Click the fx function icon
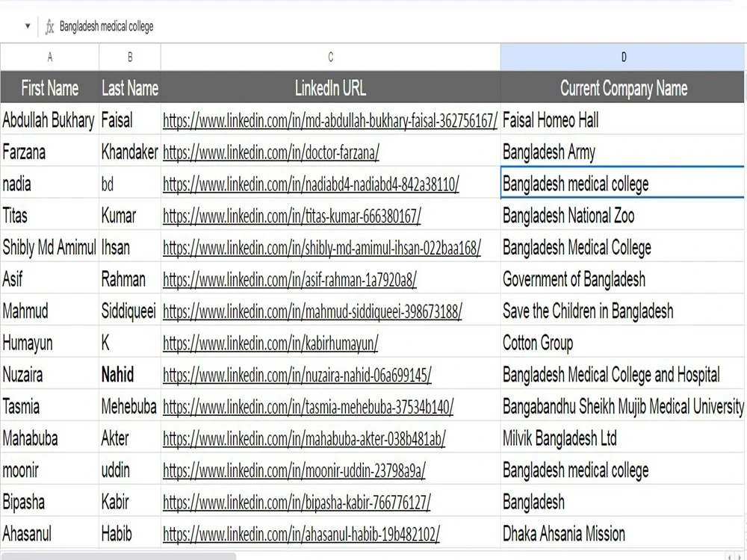The width and height of the screenshot is (747, 560). pos(49,27)
